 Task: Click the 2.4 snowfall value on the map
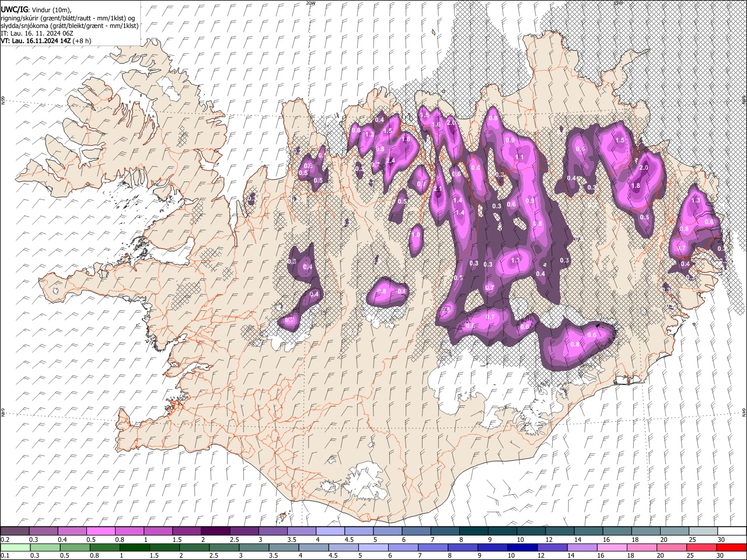pyautogui.click(x=390, y=161)
